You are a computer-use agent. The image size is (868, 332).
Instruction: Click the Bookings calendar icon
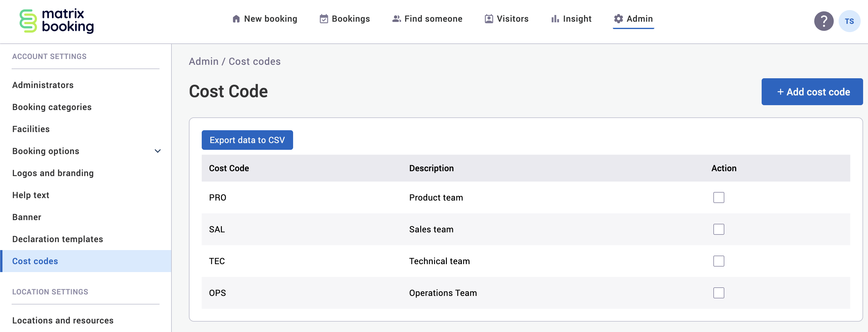(x=323, y=19)
